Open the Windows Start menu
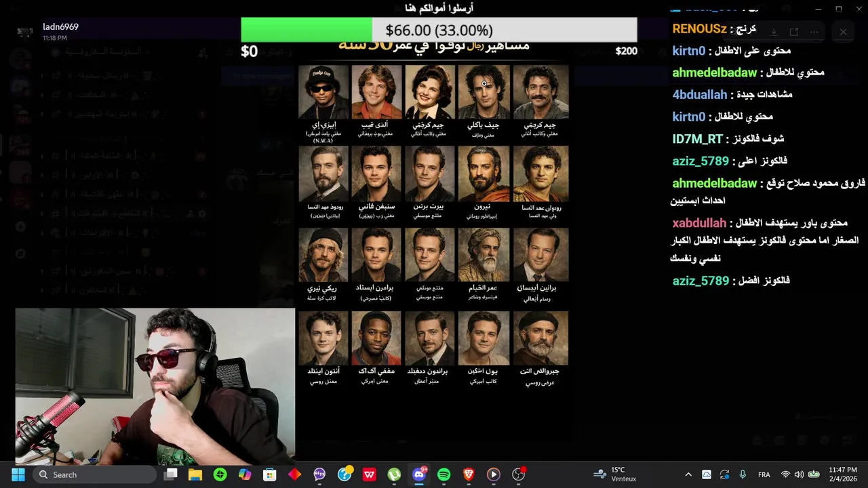Viewport: 868px width, 488px height. [18, 474]
